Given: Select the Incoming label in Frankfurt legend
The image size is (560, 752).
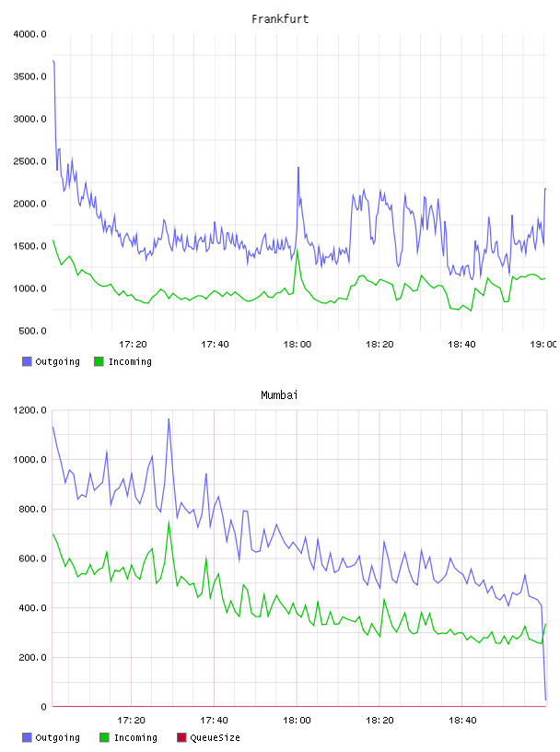Looking at the screenshot, I should tap(130, 361).
